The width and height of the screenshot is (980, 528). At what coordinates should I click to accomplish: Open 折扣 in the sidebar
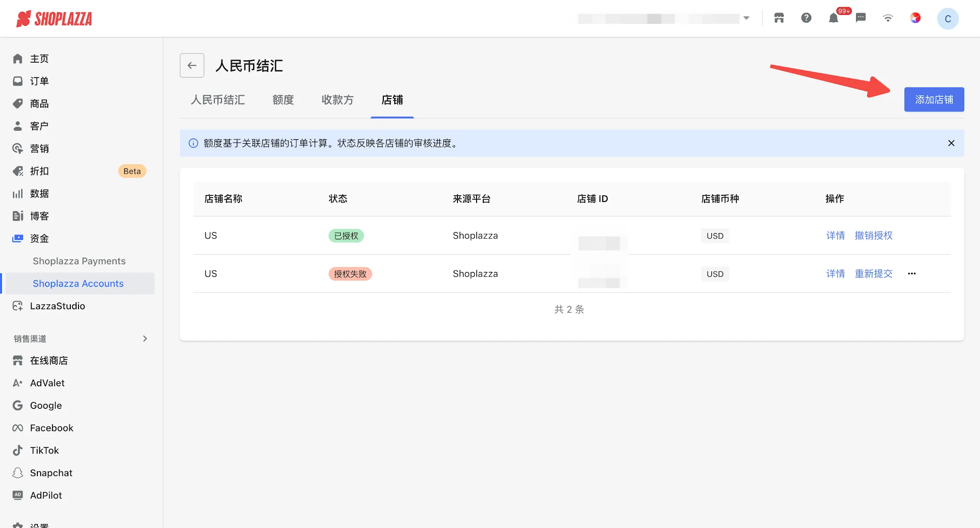(x=40, y=171)
